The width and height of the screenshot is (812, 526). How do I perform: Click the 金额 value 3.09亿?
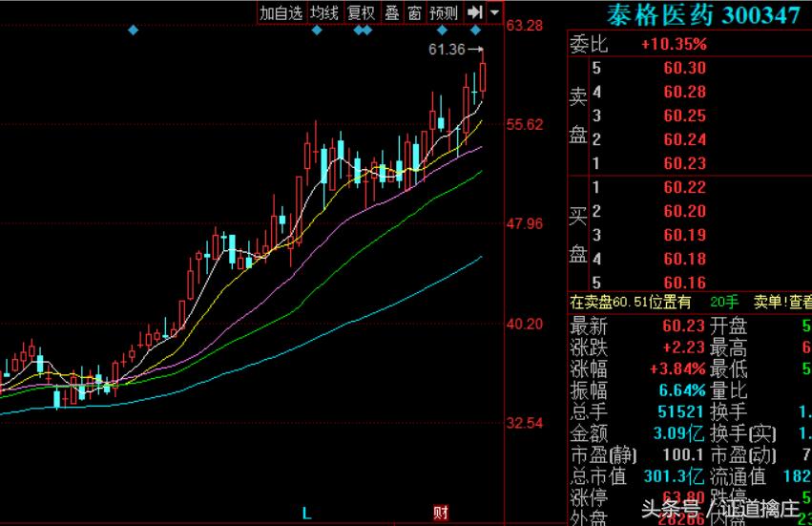click(678, 433)
